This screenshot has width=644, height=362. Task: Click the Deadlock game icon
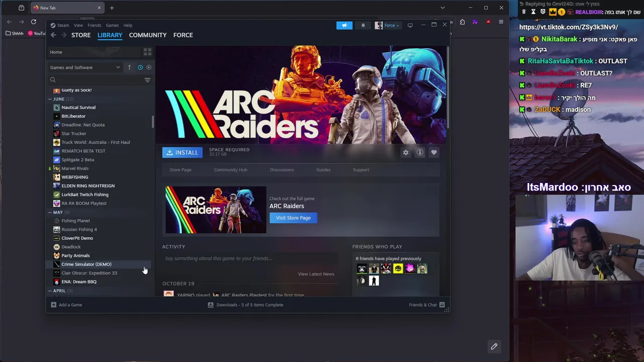(x=56, y=247)
